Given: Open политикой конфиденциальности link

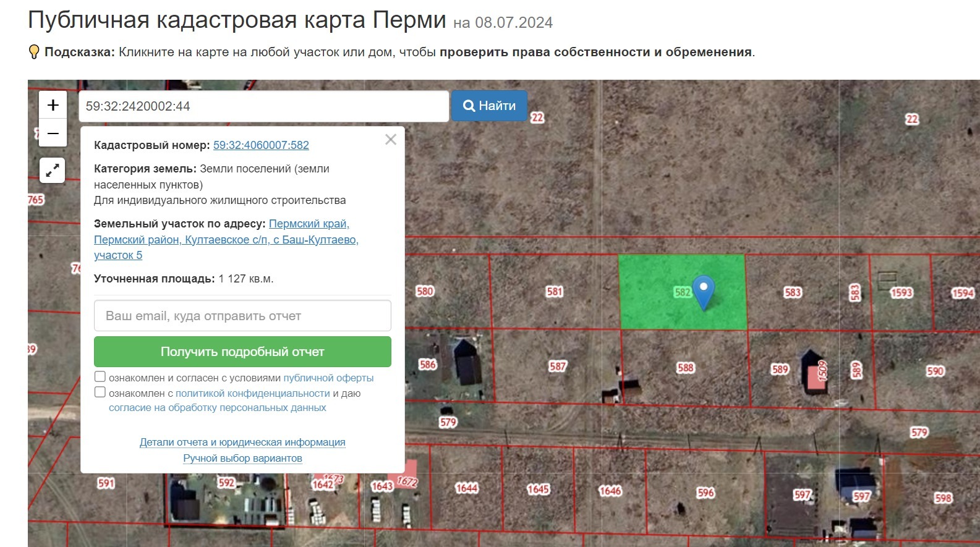Looking at the screenshot, I should tap(252, 393).
